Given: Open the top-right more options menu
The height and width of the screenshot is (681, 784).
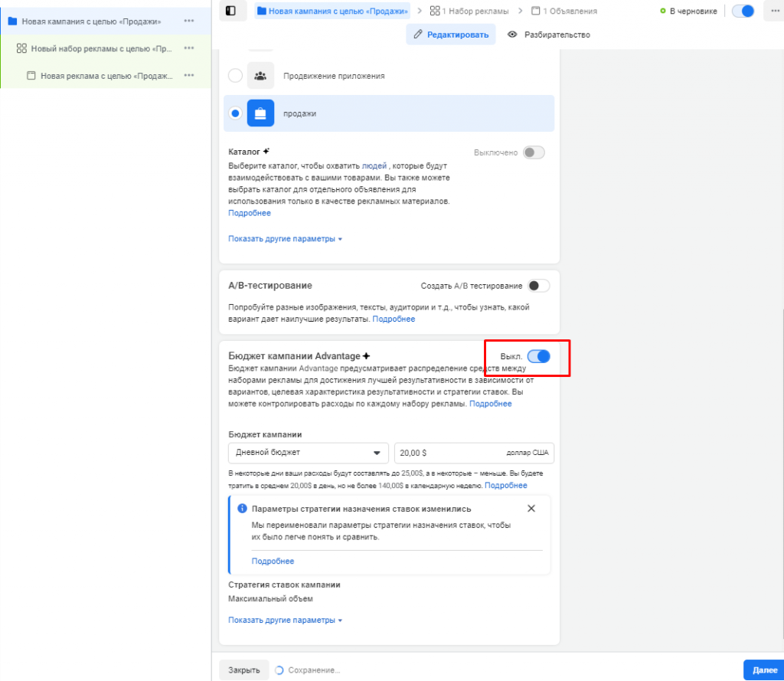Looking at the screenshot, I should pos(775,11).
